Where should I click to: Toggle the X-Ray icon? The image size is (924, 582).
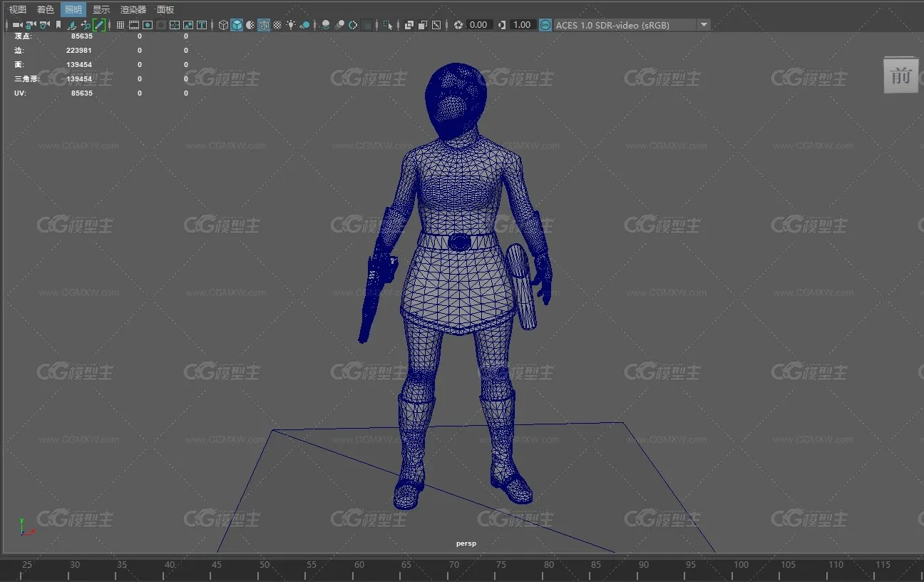[x=409, y=25]
